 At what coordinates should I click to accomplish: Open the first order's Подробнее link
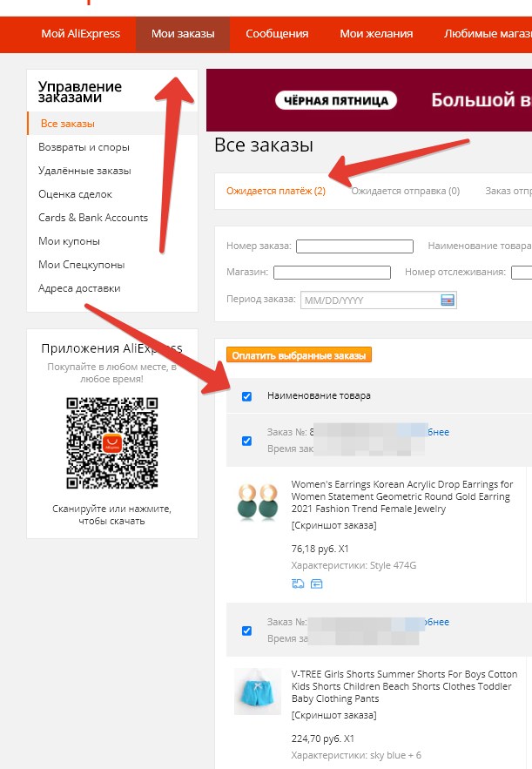point(438,432)
